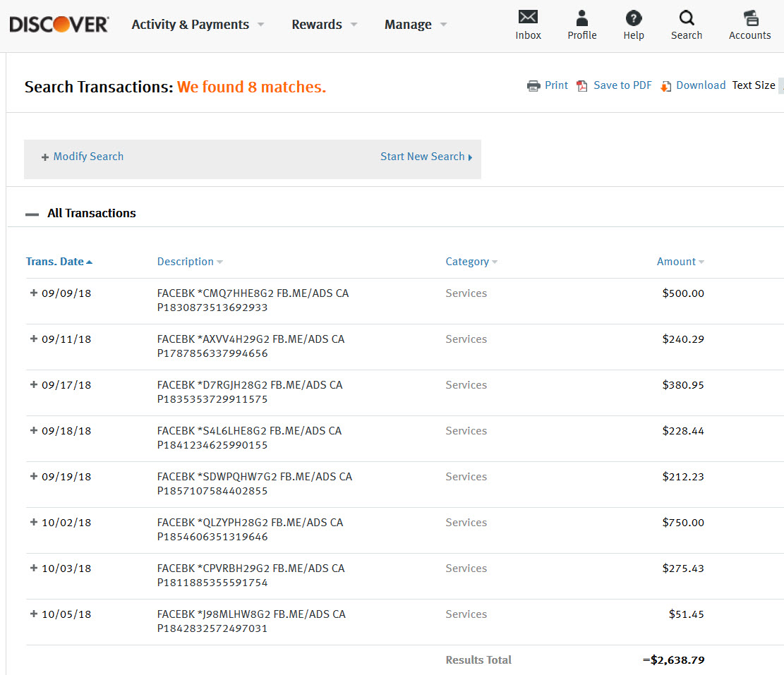Click FACEBK *CPVRBH29G2 description
Image resolution: width=784 pixels, height=675 pixels.
click(251, 576)
